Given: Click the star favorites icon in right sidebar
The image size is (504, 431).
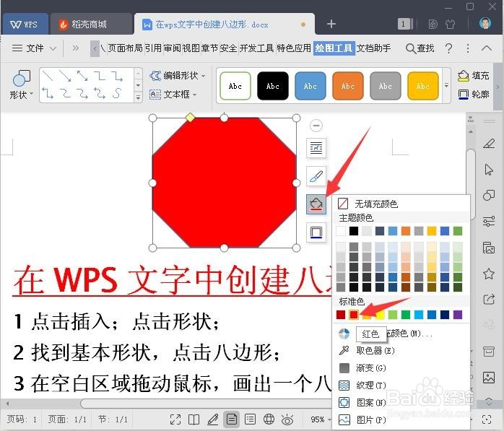Looking at the screenshot, I should [x=489, y=274].
